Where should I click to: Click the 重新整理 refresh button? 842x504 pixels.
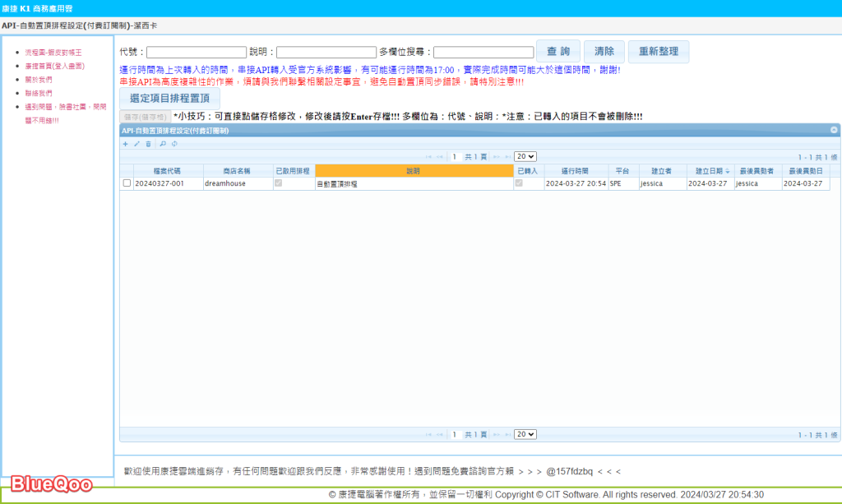tap(658, 51)
